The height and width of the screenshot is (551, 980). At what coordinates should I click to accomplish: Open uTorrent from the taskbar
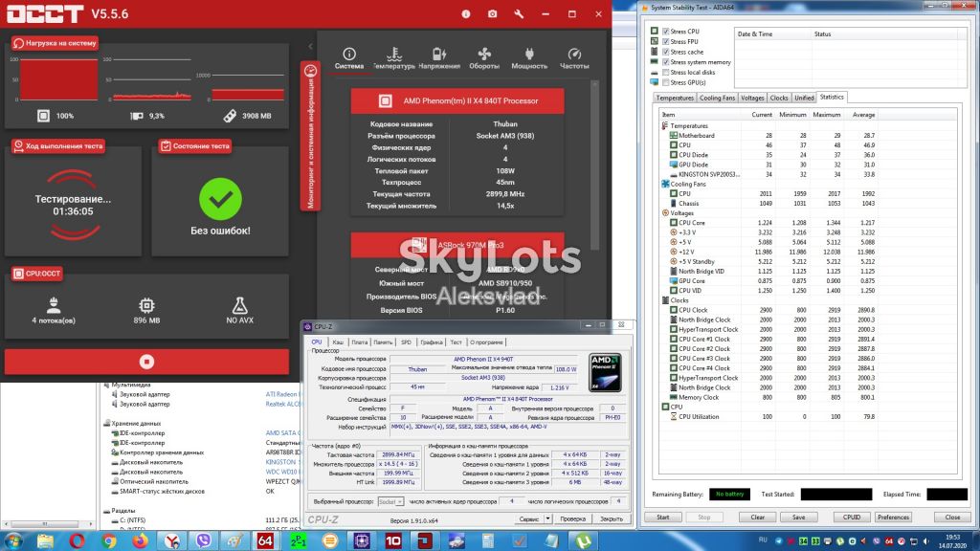583,541
